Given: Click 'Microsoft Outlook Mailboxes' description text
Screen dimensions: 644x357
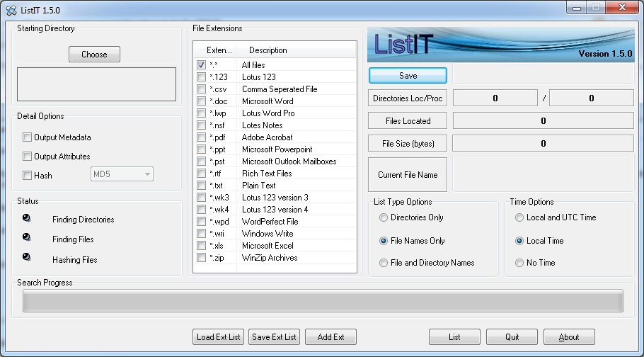Looking at the screenshot, I should coord(289,161).
